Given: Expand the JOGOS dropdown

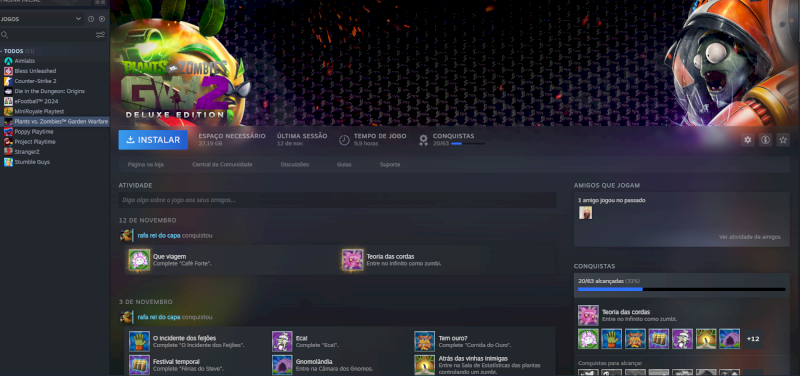Looking at the screenshot, I should coord(78,19).
